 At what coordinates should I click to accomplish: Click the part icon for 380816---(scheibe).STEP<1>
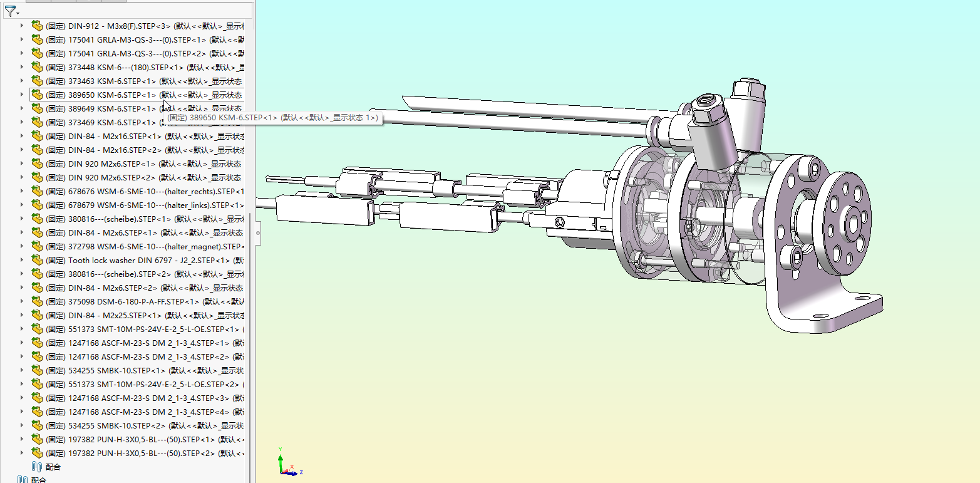[37, 219]
